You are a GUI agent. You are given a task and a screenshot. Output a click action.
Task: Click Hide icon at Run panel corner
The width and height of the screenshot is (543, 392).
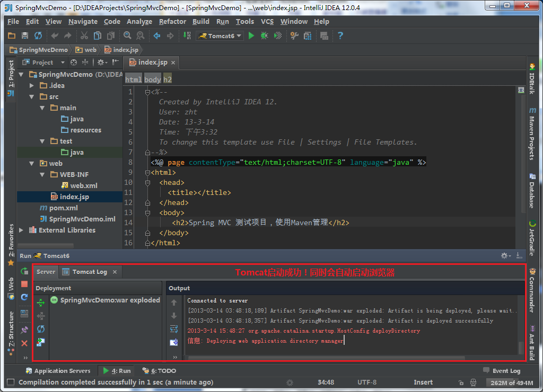(519, 256)
